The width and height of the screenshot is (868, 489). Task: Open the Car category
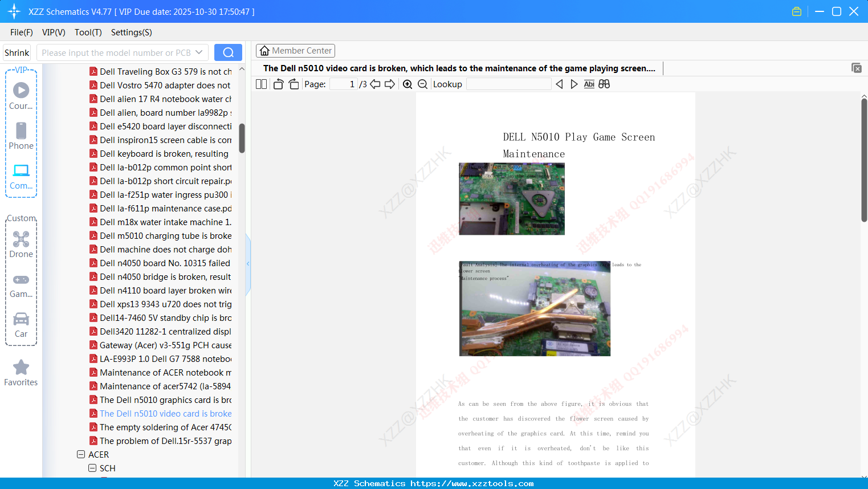[x=21, y=325]
